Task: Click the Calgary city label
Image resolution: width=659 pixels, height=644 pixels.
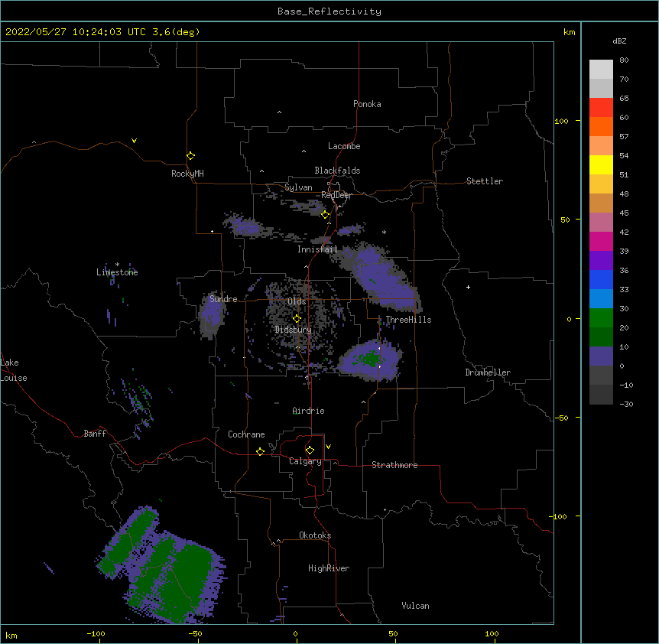Action: coord(305,461)
